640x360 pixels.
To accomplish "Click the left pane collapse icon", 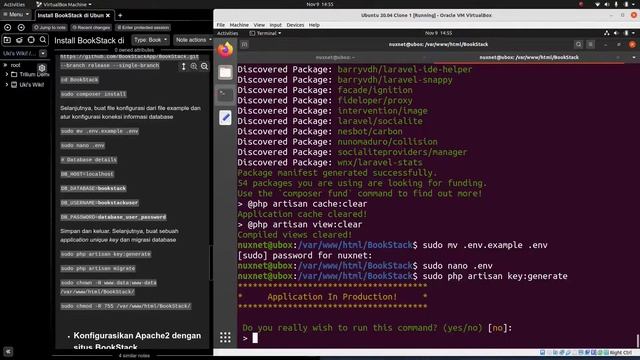I will click(8, 351).
